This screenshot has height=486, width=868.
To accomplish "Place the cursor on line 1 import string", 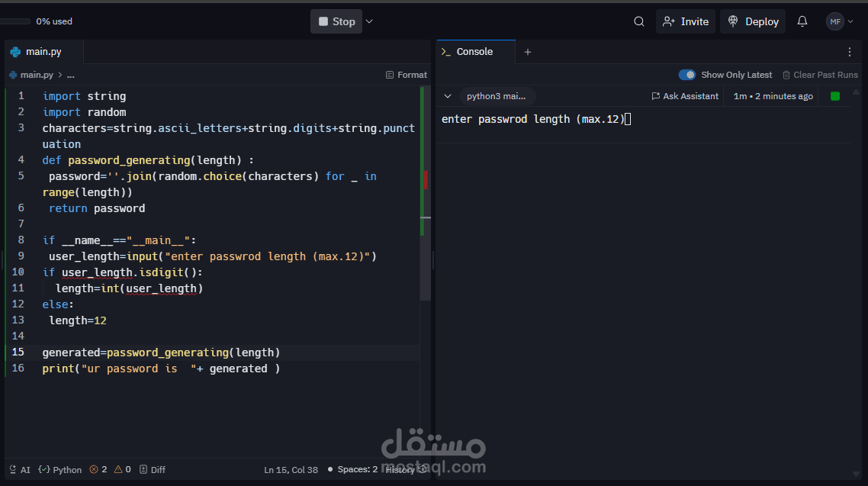I will tap(84, 96).
